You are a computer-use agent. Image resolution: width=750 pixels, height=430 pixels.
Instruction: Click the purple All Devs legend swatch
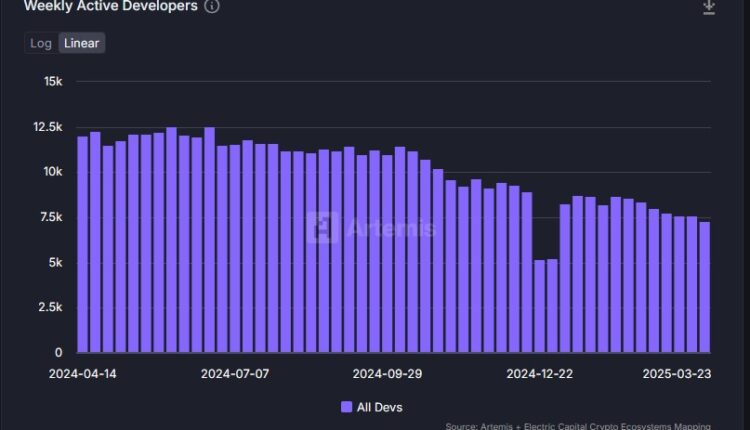347,407
